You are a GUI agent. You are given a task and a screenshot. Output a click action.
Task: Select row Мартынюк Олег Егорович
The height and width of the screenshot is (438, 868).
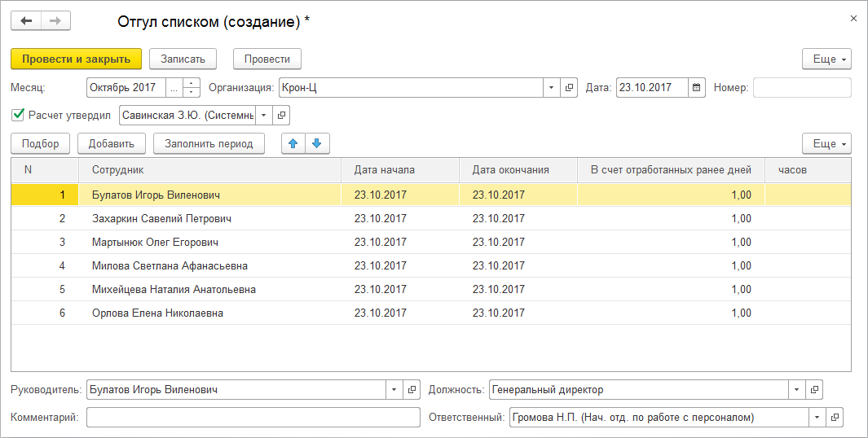155,243
